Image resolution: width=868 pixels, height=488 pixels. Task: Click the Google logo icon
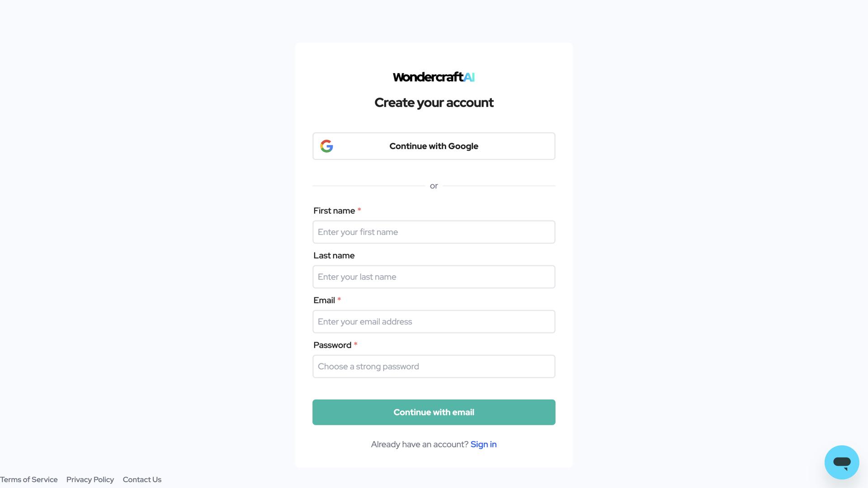[x=326, y=146]
